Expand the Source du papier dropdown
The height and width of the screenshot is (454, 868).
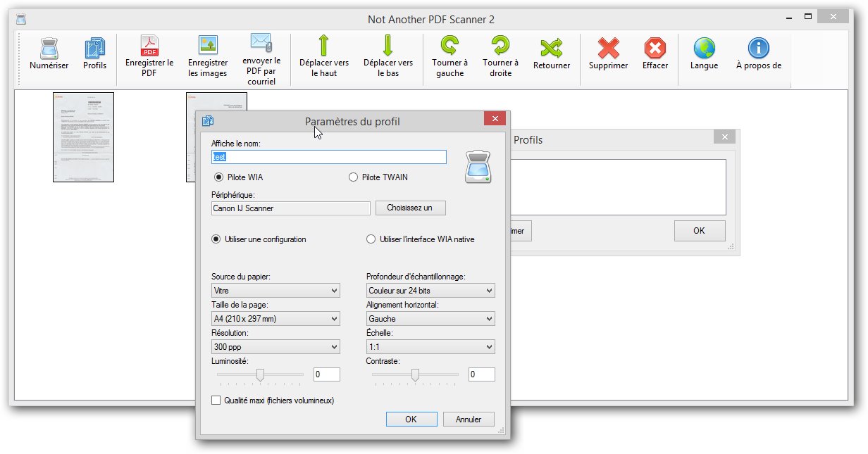point(275,291)
